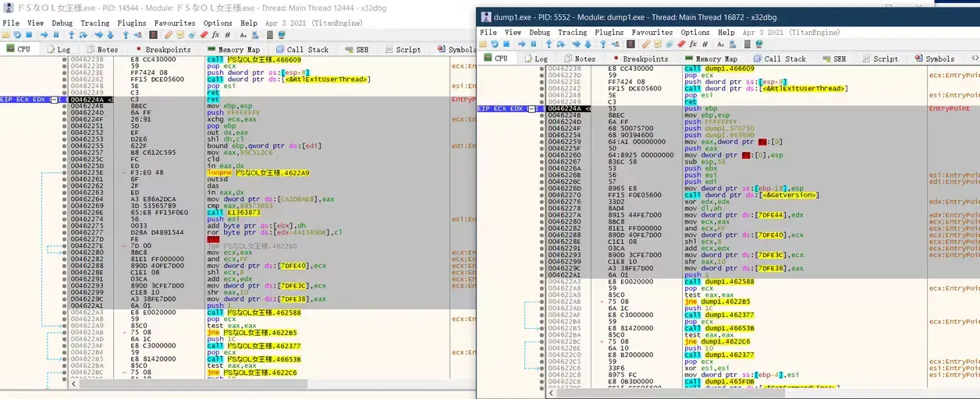Click tab scroll arrows beside Symbols in dump1.exe

point(974,58)
